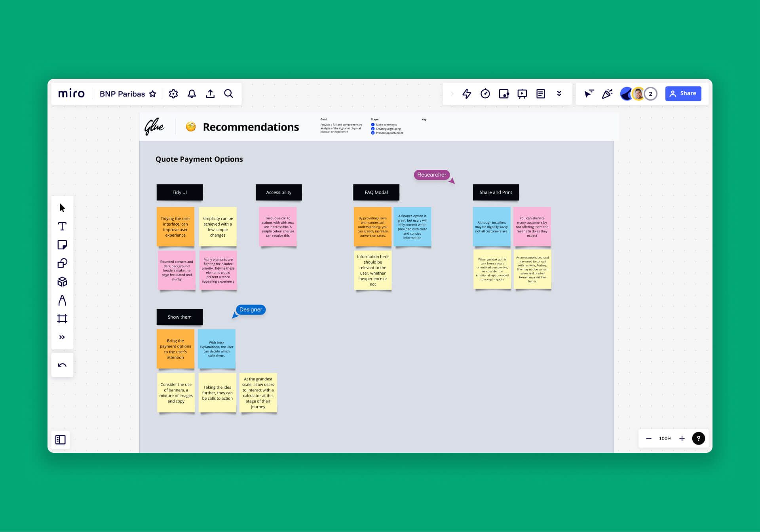Screen dimensions: 760x532
Task: Select the Frame tool
Action: click(62, 319)
